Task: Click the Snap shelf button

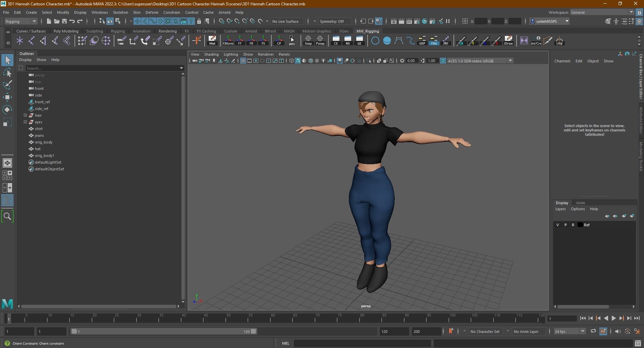Action: click(x=308, y=41)
